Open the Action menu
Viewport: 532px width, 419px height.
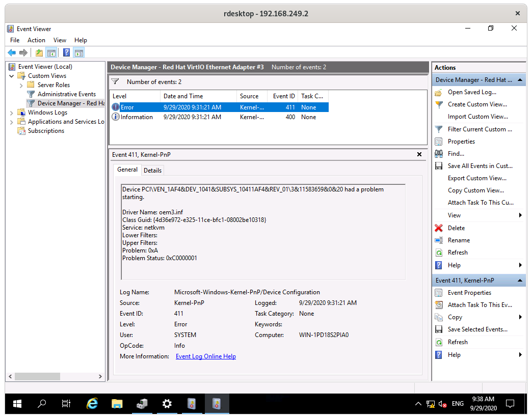[x=36, y=40]
